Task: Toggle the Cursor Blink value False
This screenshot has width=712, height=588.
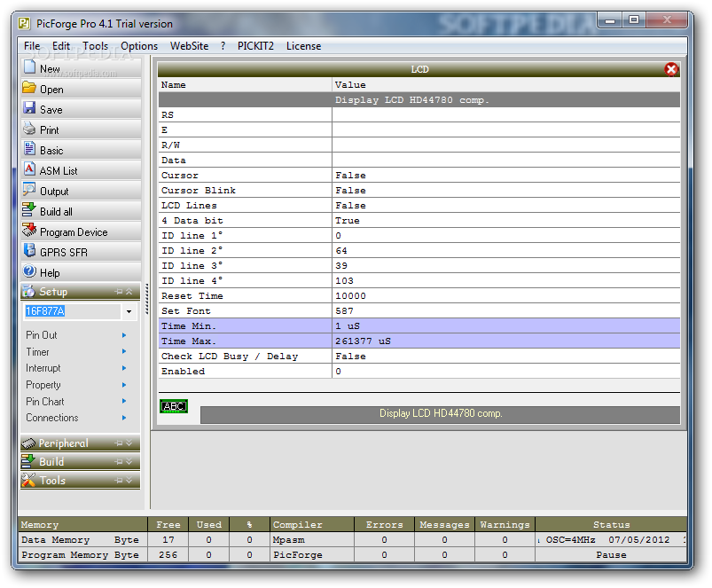Action: (x=350, y=191)
